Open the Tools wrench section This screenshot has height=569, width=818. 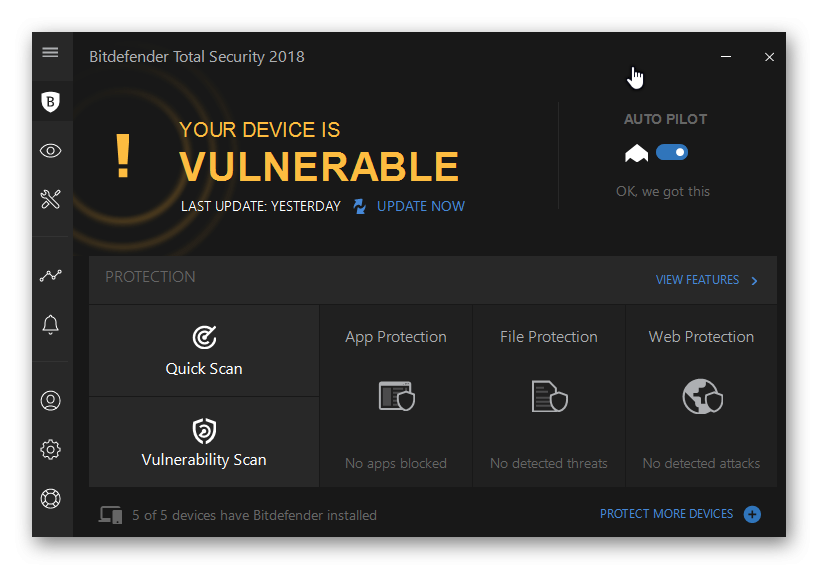[51, 199]
